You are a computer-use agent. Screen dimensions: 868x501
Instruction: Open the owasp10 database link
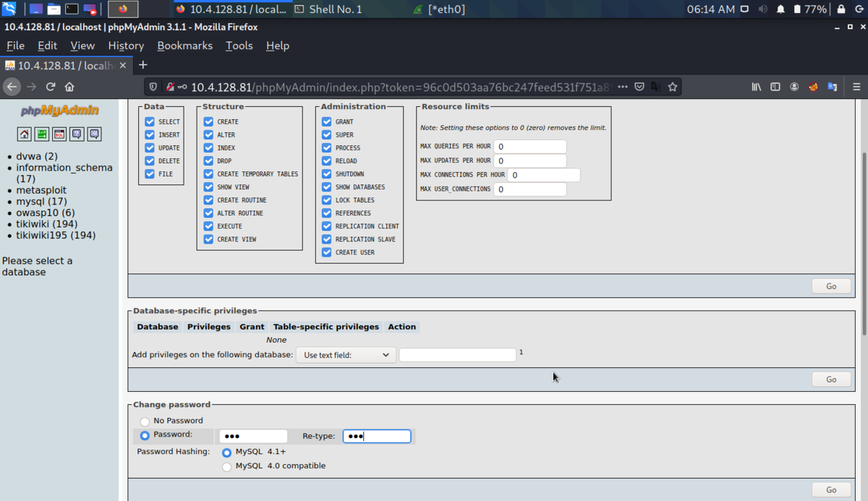[45, 213]
